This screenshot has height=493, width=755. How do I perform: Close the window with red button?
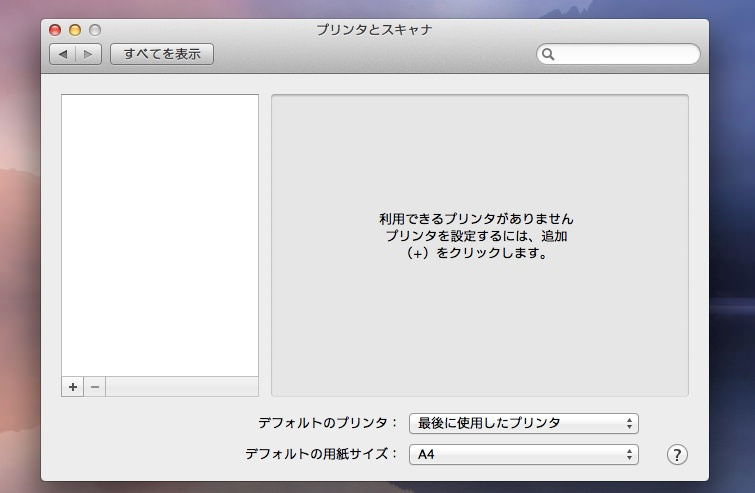55,30
